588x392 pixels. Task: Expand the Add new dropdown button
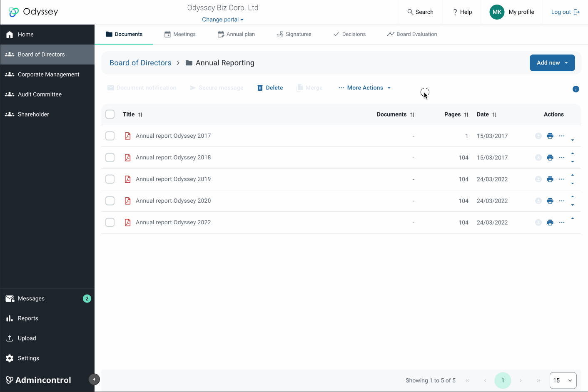[x=552, y=63]
